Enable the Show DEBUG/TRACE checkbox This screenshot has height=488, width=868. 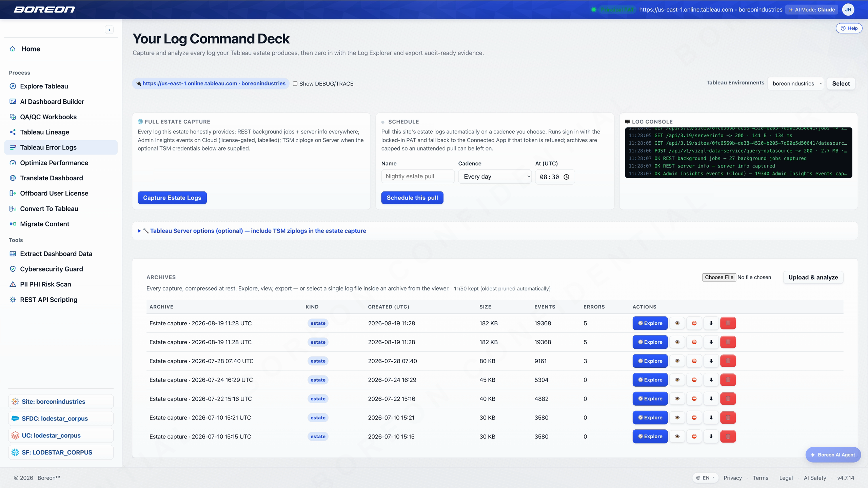[x=295, y=84]
